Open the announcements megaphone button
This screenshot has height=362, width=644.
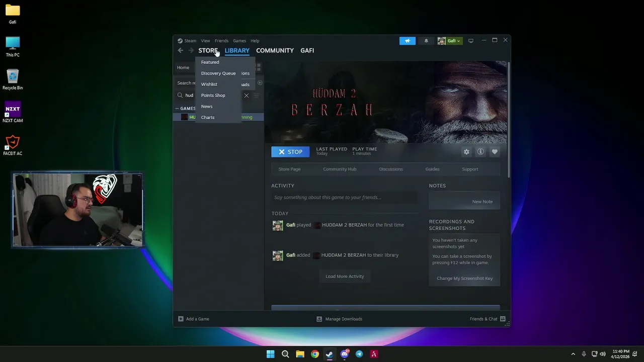(x=408, y=41)
